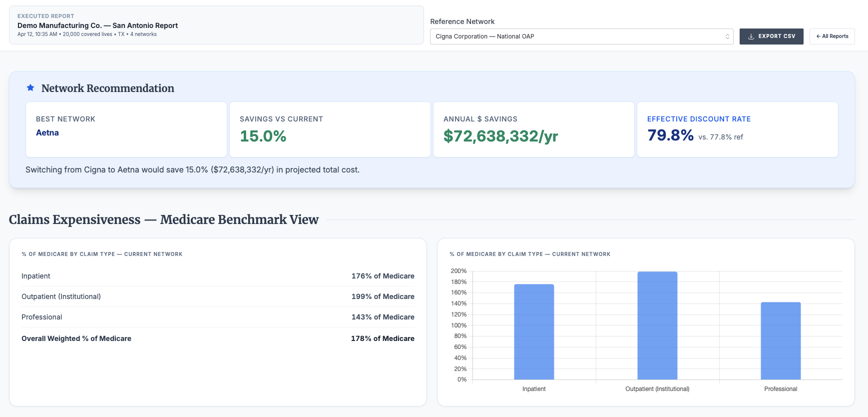Screen dimensions: 868x417
Task: Click the Outpatient (Institutional) row label
Action: pos(61,296)
